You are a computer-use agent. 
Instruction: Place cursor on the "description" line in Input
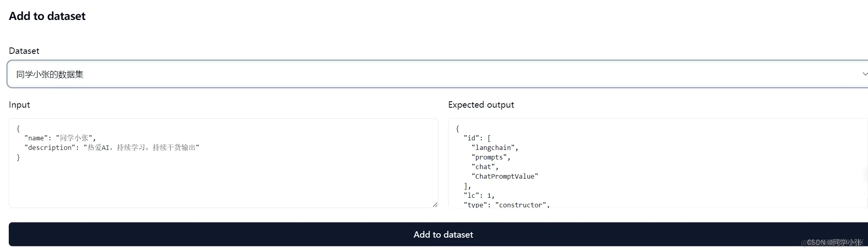click(112, 148)
